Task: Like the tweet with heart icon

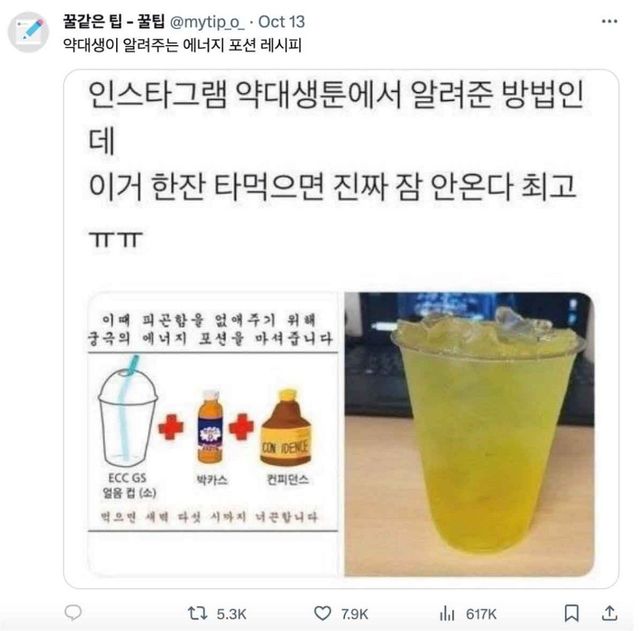Action: (x=322, y=613)
